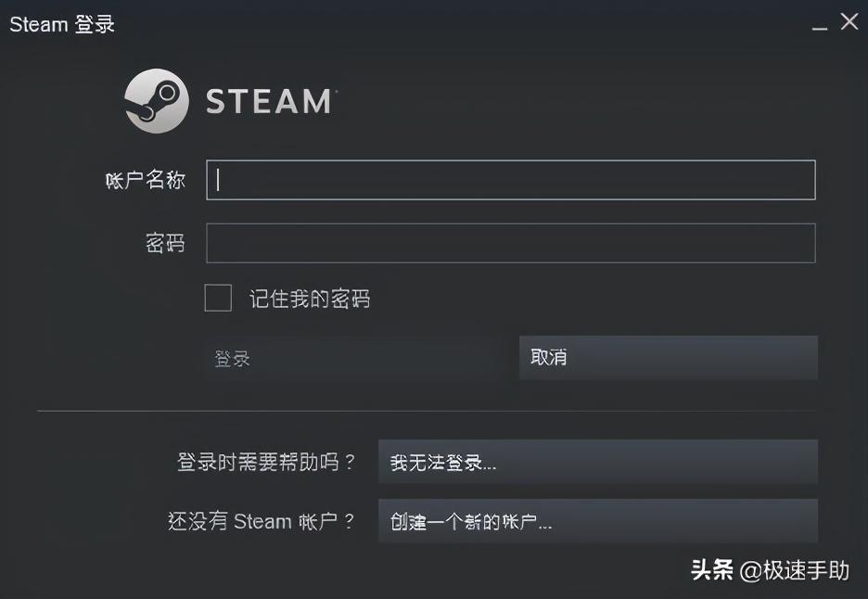Click the 还没有 Steam 帐户 label
Image resolution: width=868 pixels, height=599 pixels.
tap(262, 521)
